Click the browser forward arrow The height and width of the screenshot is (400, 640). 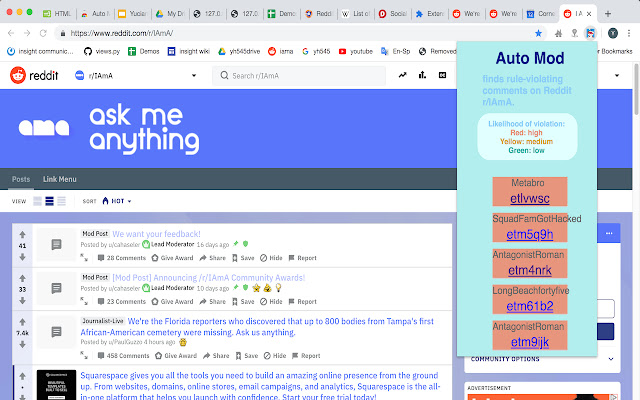(27, 33)
